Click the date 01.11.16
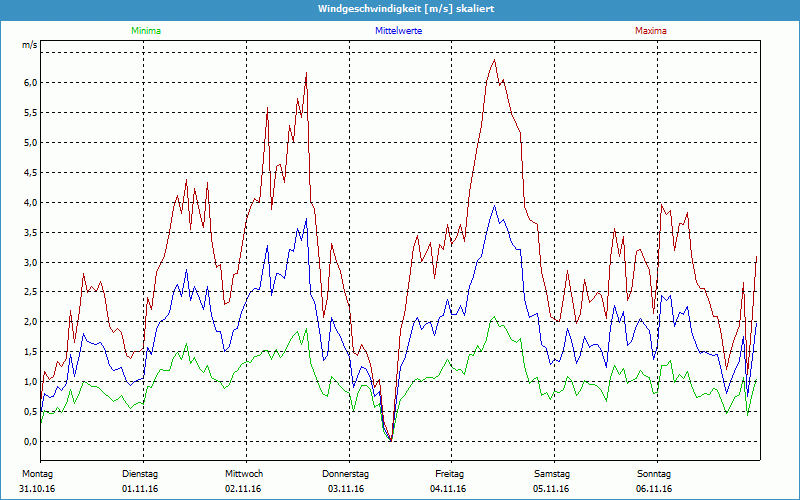 click(x=140, y=489)
